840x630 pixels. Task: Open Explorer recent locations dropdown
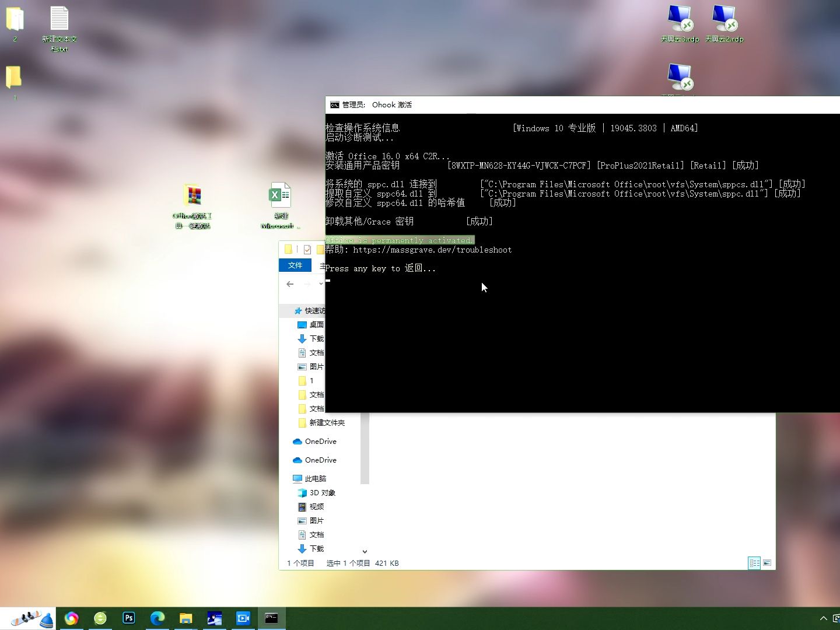coord(321,284)
